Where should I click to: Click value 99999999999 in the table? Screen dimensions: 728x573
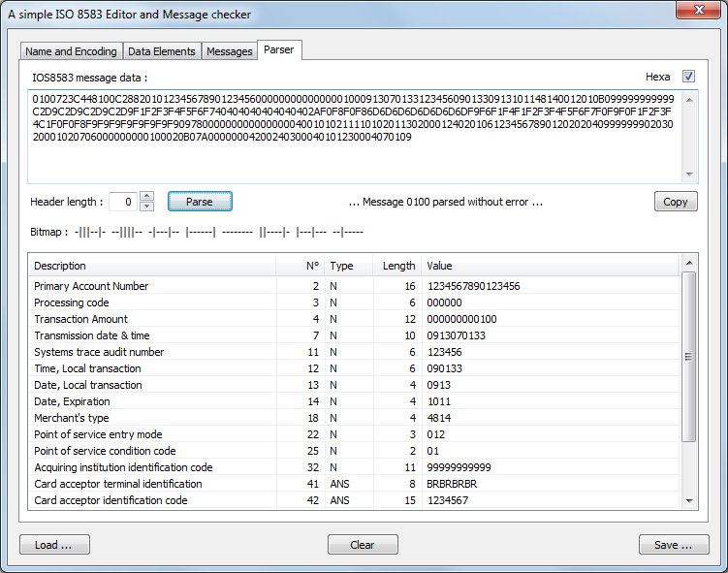pos(459,467)
